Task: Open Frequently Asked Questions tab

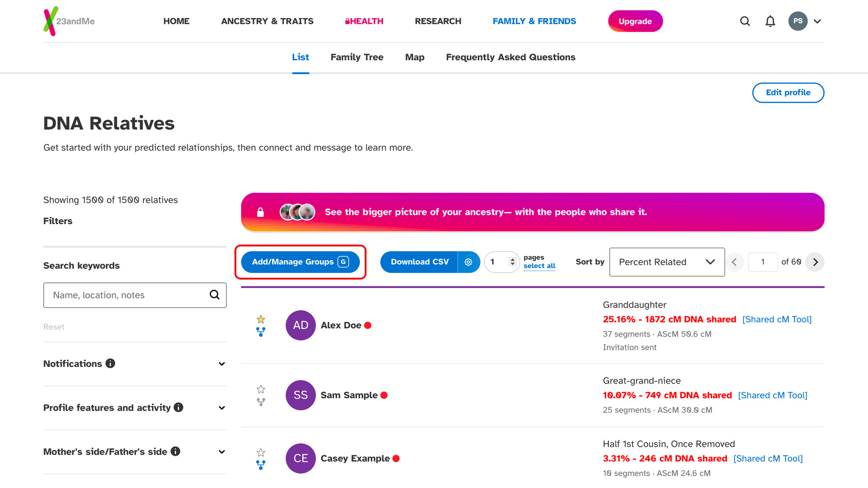Action: (x=510, y=57)
